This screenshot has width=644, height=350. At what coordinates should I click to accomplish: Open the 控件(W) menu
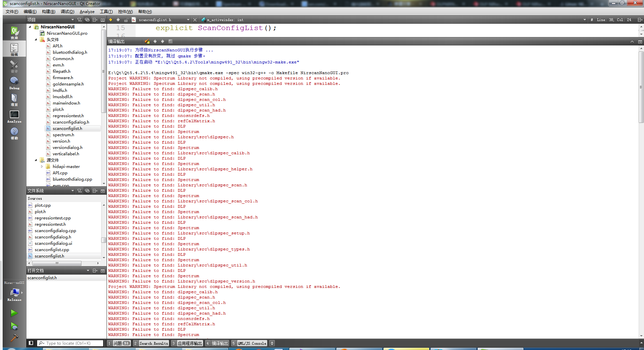coord(125,12)
